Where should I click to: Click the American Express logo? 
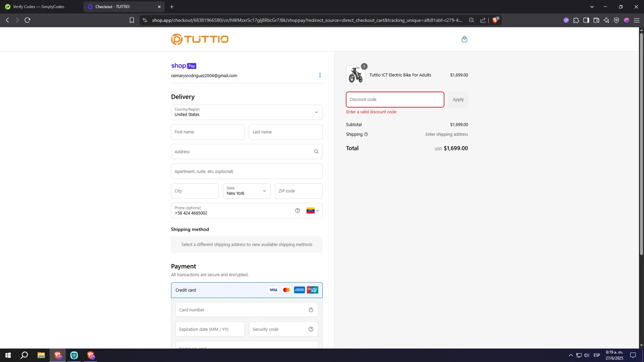[x=300, y=290]
